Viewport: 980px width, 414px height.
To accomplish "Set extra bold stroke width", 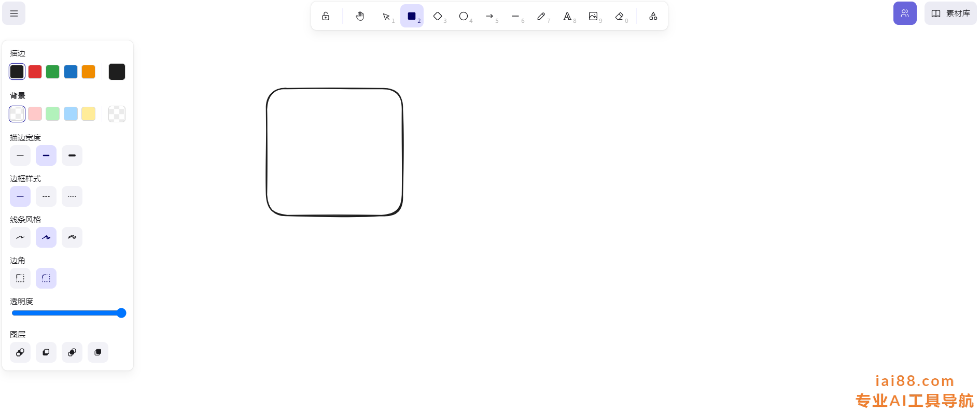I will 72,155.
